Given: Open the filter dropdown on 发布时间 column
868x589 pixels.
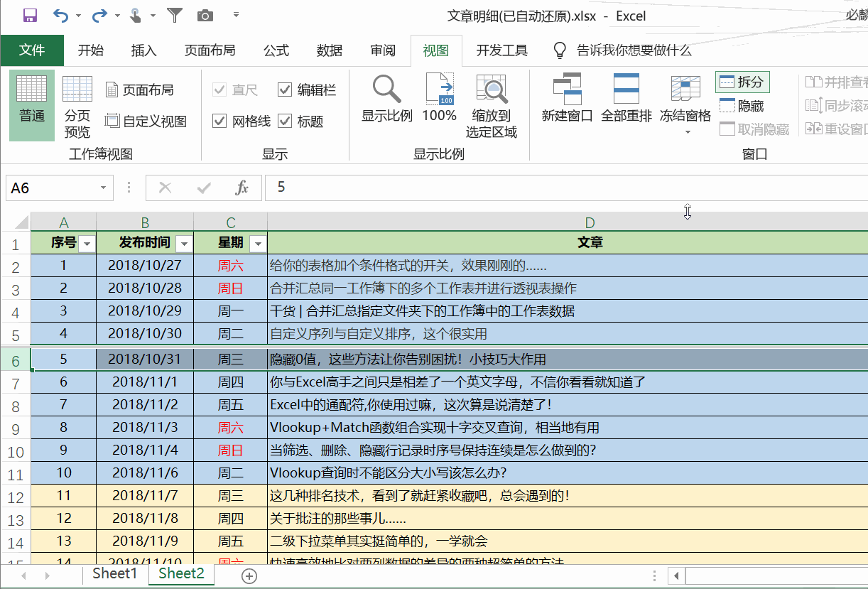Looking at the screenshot, I should pos(183,243).
